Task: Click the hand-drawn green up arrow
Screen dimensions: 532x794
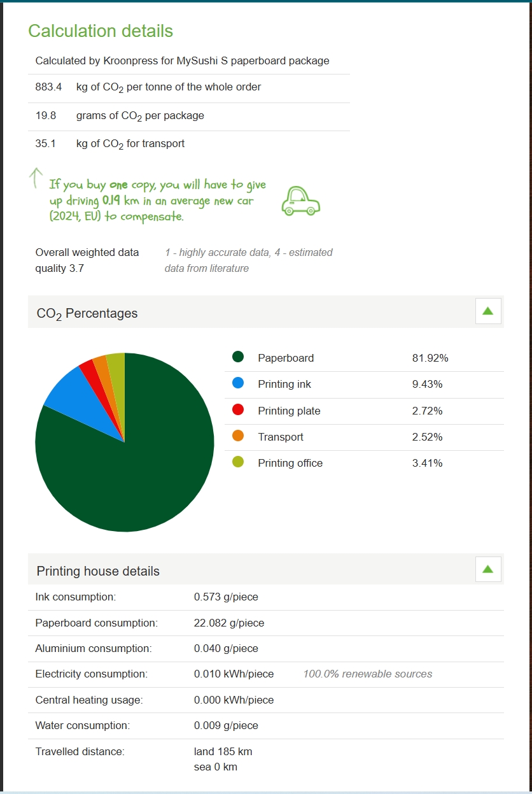Action: click(36, 178)
